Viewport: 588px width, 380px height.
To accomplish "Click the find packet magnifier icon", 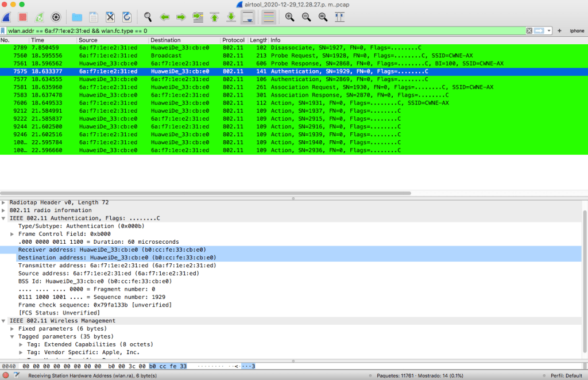I will coord(148,17).
